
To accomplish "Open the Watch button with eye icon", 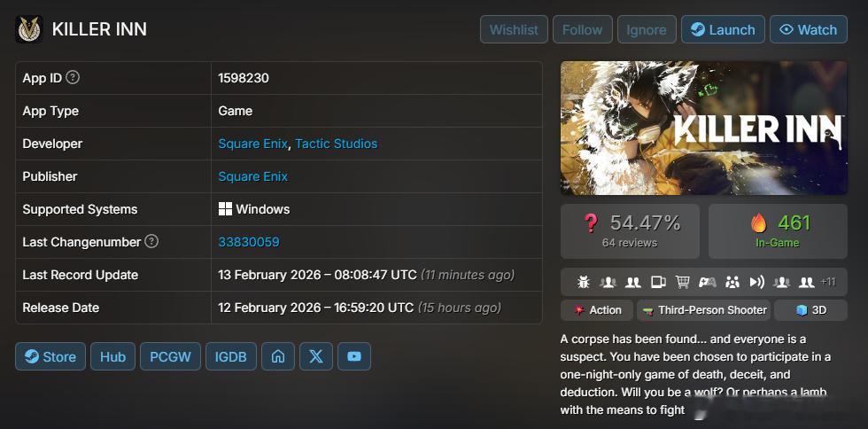I will coord(808,29).
